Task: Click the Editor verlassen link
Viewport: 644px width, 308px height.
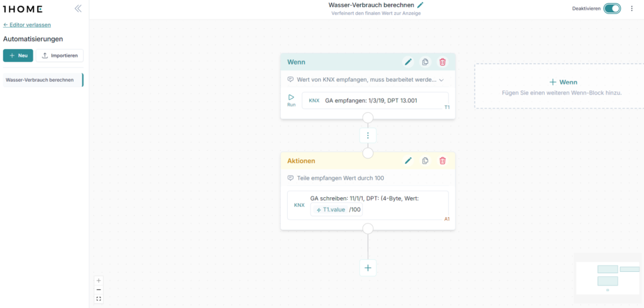Action: [27, 24]
